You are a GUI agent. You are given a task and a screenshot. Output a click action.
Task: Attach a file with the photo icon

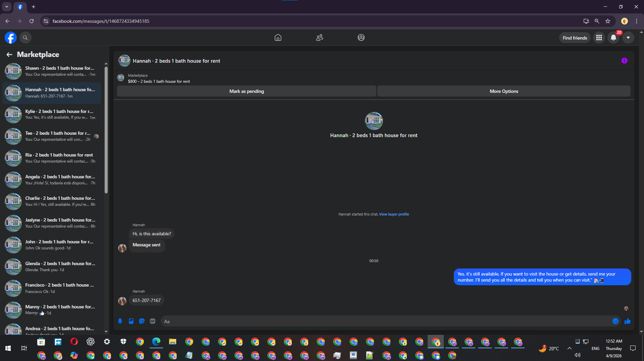tap(131, 321)
